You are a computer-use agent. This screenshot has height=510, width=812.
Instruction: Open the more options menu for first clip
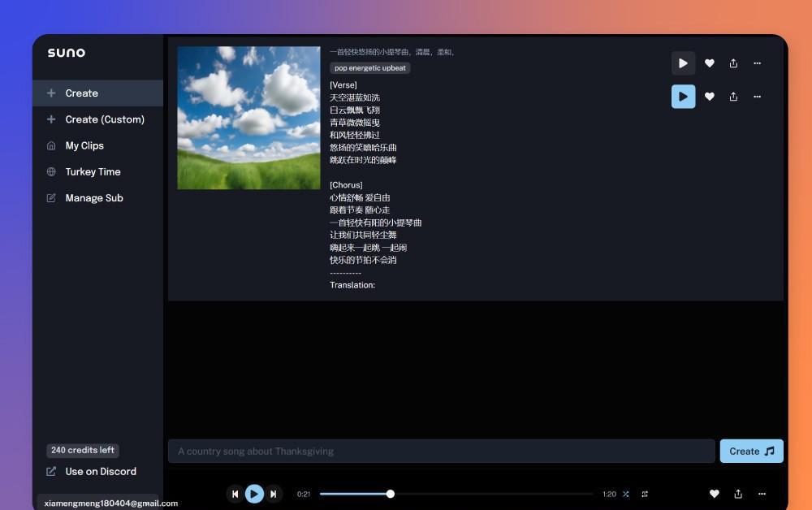(757, 63)
